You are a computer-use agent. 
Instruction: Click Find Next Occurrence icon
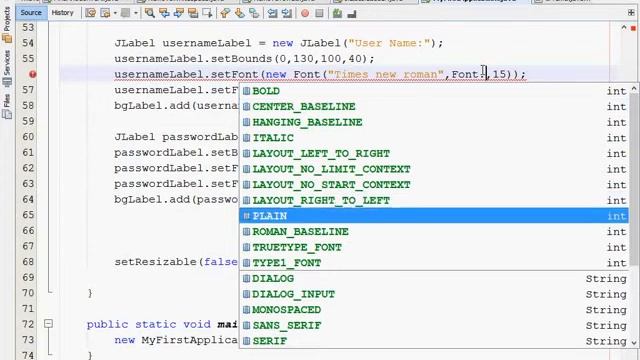click(x=179, y=13)
